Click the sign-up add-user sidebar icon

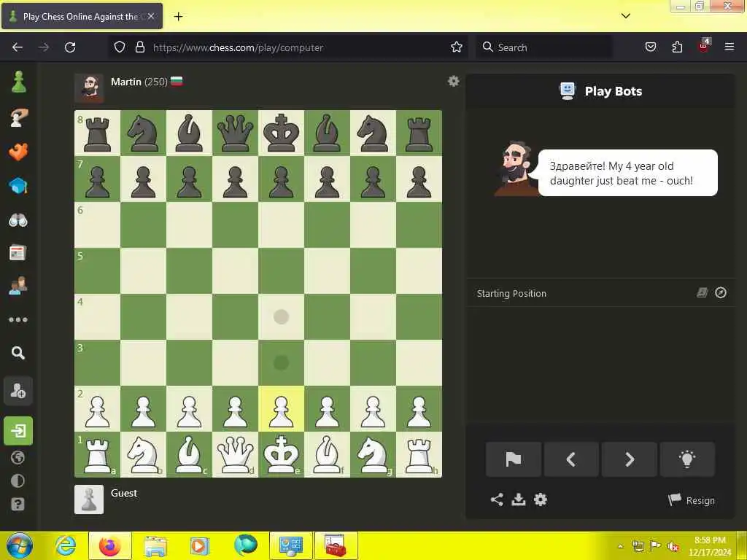18,391
